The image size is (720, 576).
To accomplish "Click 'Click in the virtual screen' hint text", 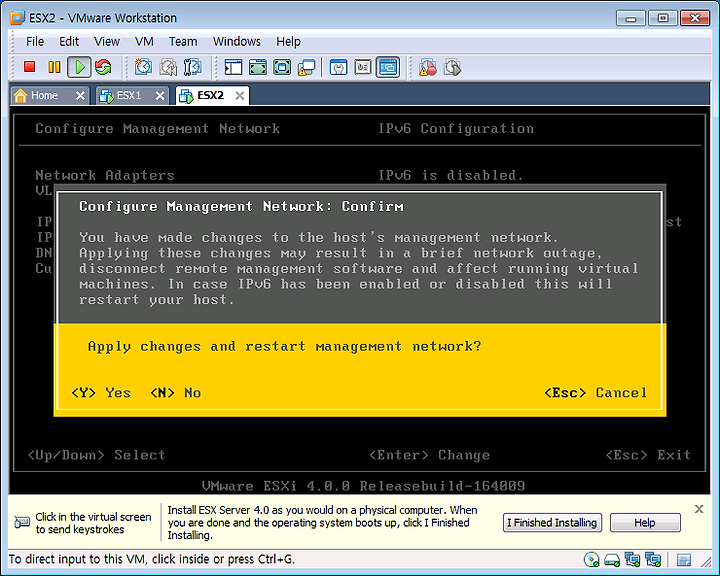I will pos(93,517).
